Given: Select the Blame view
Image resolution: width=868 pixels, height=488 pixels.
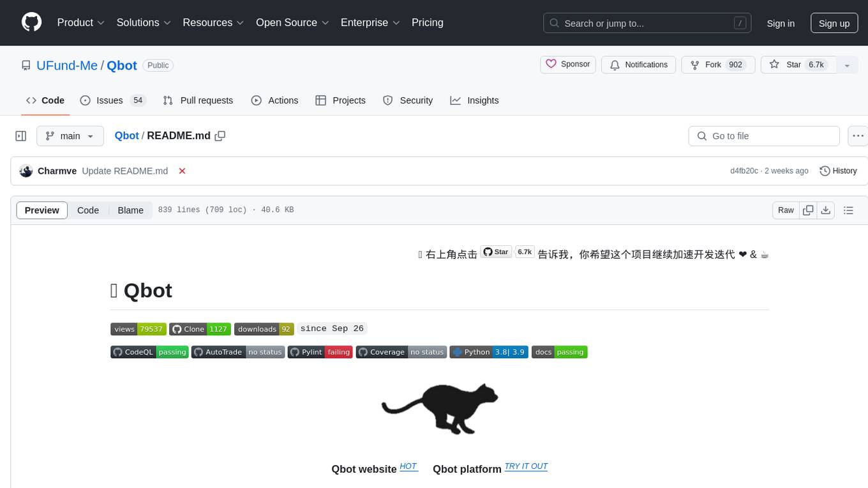Looking at the screenshot, I should (130, 210).
